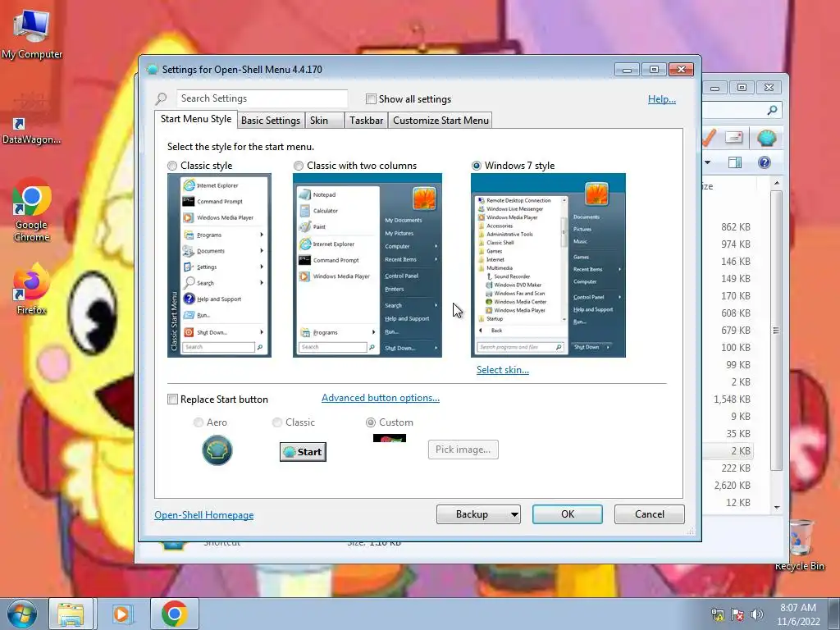The width and height of the screenshot is (840, 630).
Task: Open Windows Media Player from taskbar
Action: 122,614
